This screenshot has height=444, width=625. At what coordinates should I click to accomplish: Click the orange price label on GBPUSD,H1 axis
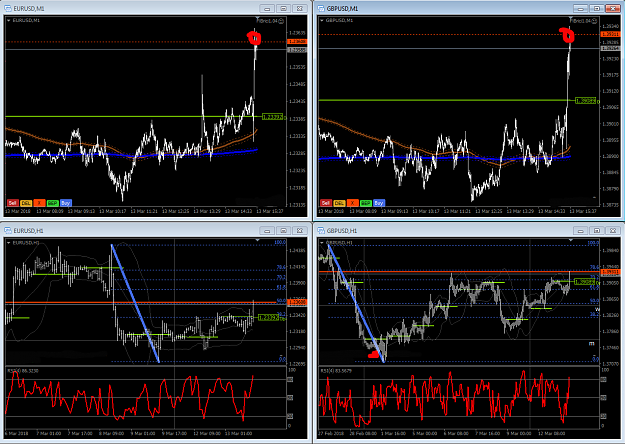point(611,272)
